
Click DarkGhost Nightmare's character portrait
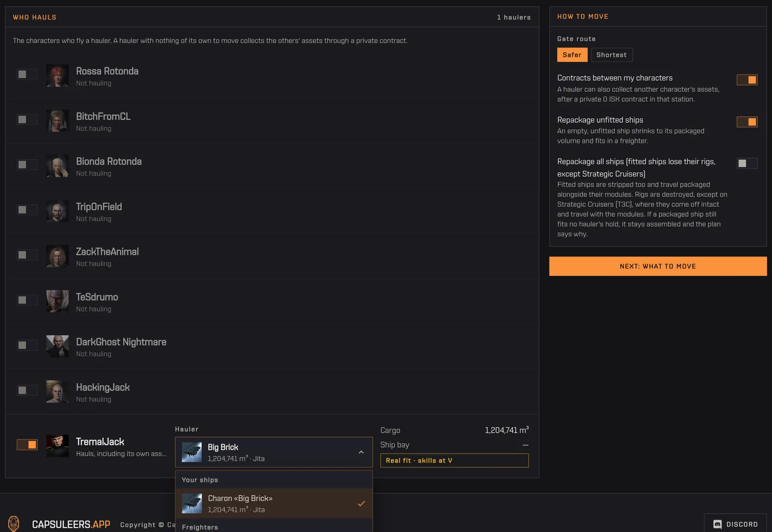[57, 346]
